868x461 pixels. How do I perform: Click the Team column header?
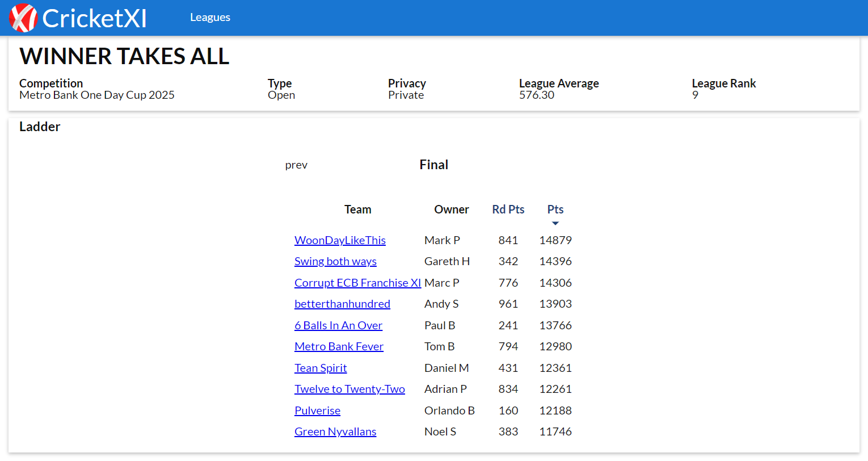pyautogui.click(x=357, y=209)
